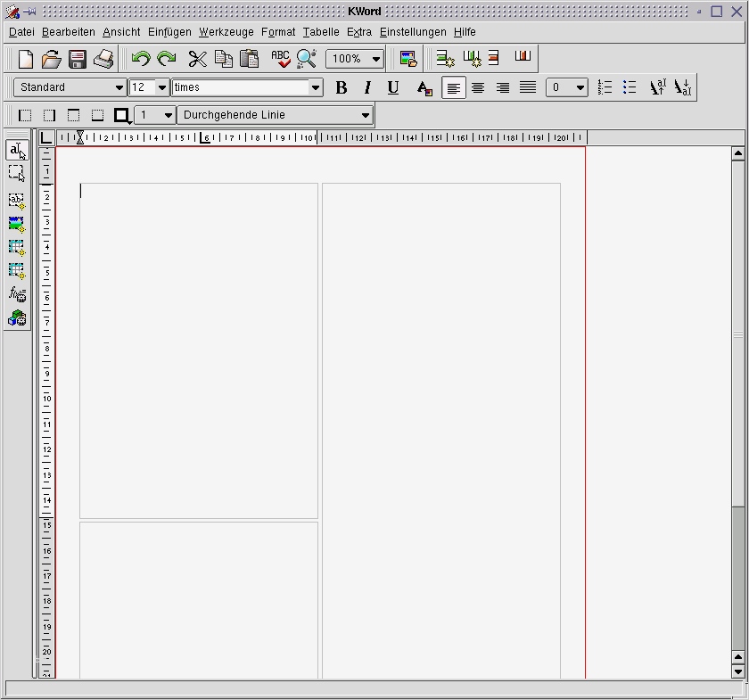Redo the last undone action
The width and height of the screenshot is (749, 700).
(166, 59)
